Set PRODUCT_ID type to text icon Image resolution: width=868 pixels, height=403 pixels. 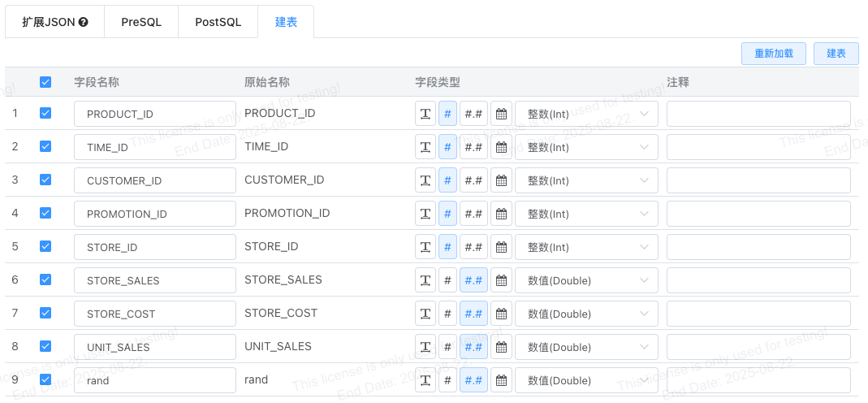pyautogui.click(x=425, y=114)
